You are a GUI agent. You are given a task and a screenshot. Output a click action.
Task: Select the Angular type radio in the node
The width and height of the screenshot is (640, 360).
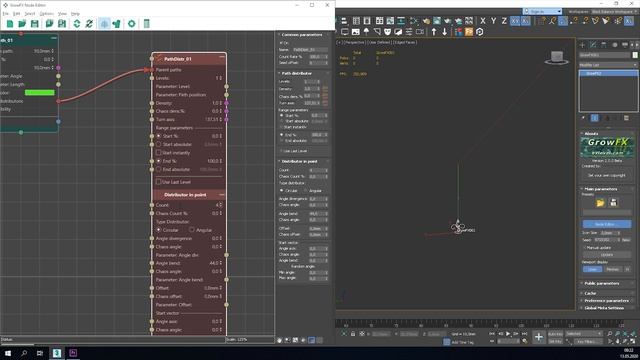(x=191, y=230)
